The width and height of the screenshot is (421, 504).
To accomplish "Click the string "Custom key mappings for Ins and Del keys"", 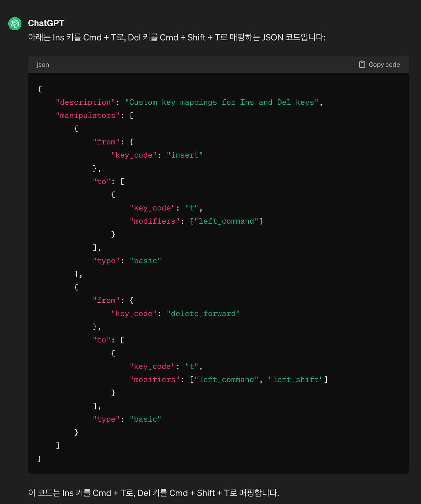I will coord(222,102).
